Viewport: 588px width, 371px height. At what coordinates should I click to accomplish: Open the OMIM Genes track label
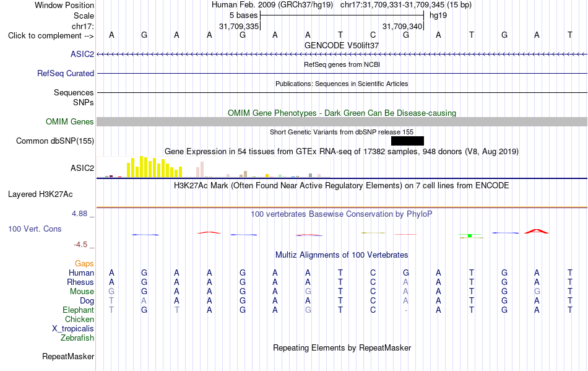69,122
